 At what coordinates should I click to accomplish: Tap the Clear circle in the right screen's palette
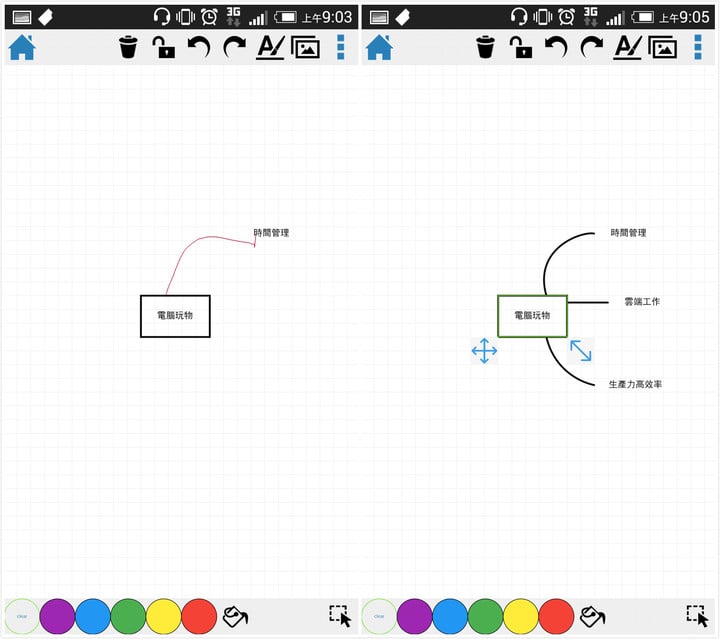pyautogui.click(x=379, y=617)
